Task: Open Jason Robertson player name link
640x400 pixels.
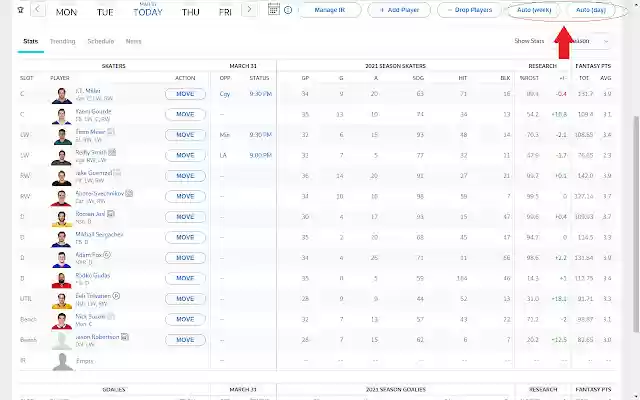Action: coord(98,337)
